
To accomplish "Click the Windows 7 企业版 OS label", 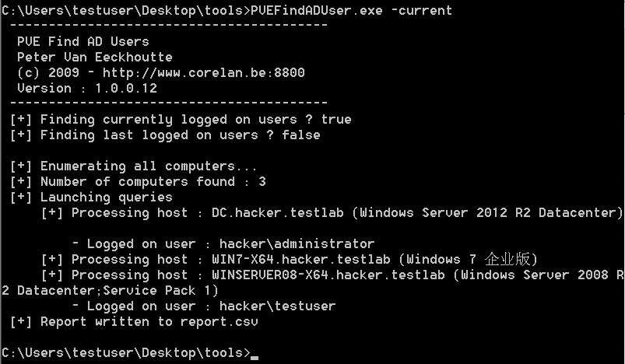I will pyautogui.click(x=468, y=259).
